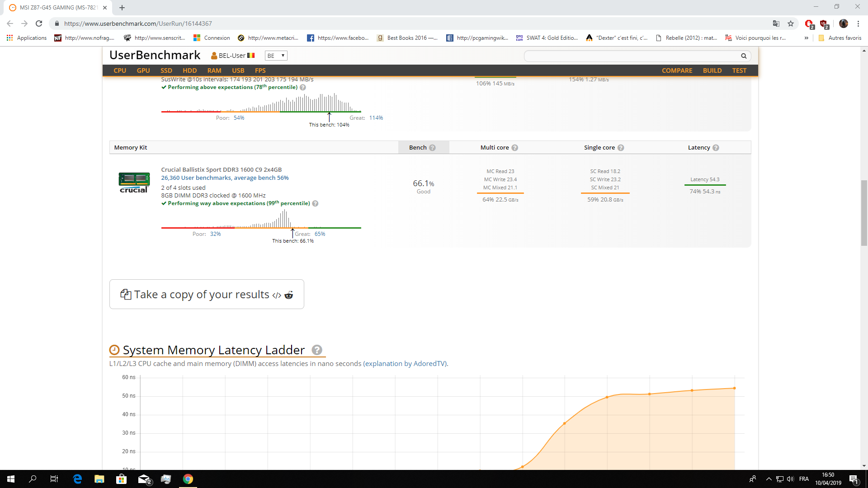Screen dimensions: 868x488
Task: Click the Poor 54% percentile value
Action: pyautogui.click(x=239, y=118)
